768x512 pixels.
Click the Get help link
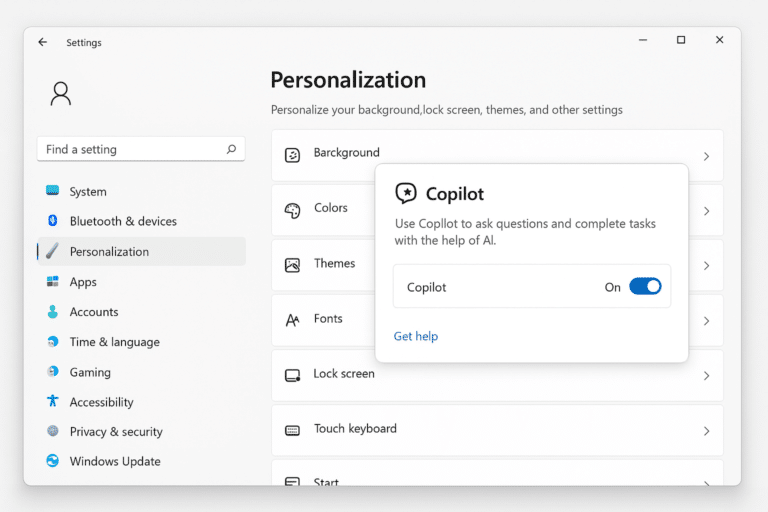pyautogui.click(x=415, y=336)
